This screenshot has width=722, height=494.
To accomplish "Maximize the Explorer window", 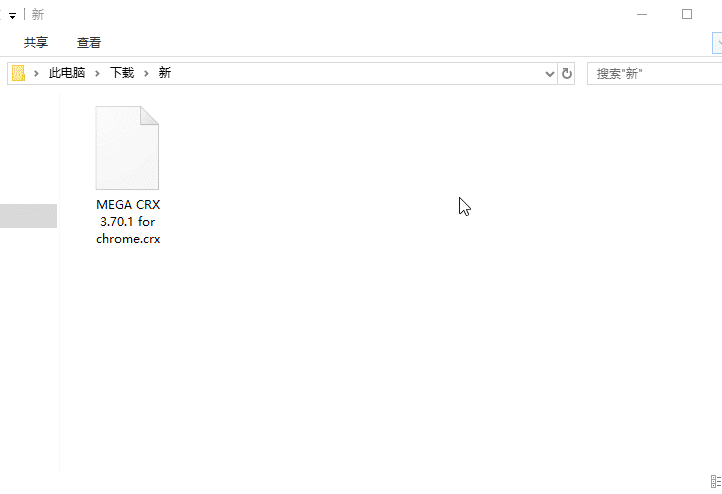I will coord(687,14).
